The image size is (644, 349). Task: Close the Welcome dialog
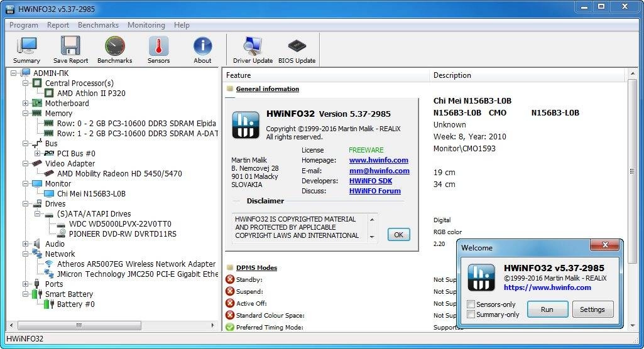tap(604, 245)
